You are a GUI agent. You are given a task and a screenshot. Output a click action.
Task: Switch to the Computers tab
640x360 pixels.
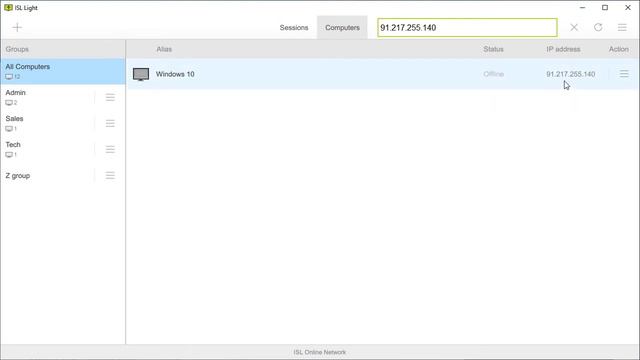[342, 28]
